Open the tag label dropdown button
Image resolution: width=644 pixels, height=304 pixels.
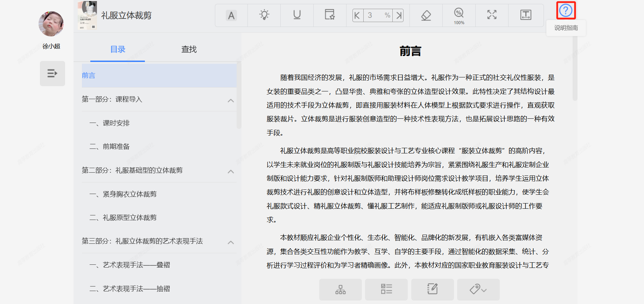click(x=478, y=289)
